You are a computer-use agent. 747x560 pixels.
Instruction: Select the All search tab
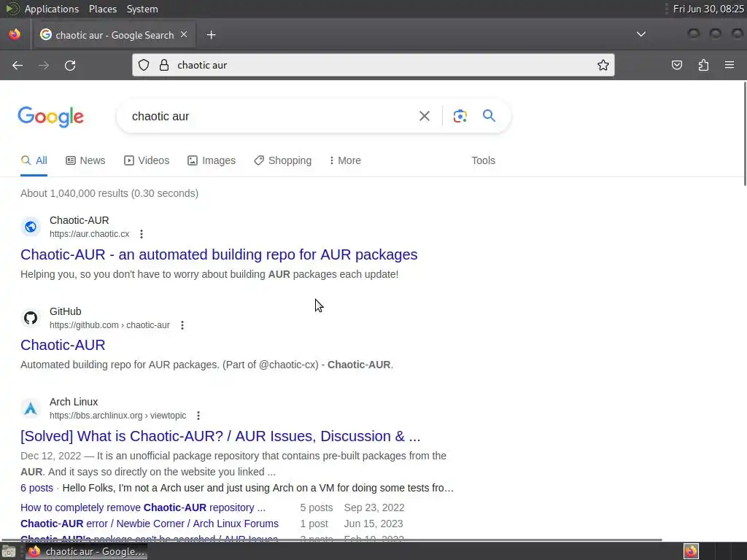coord(34,160)
